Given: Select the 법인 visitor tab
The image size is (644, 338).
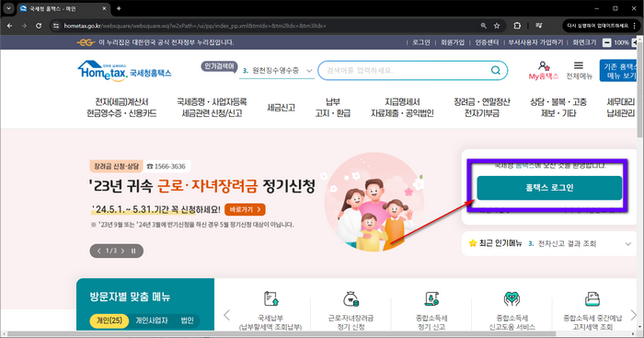Looking at the screenshot, I should 187,321.
